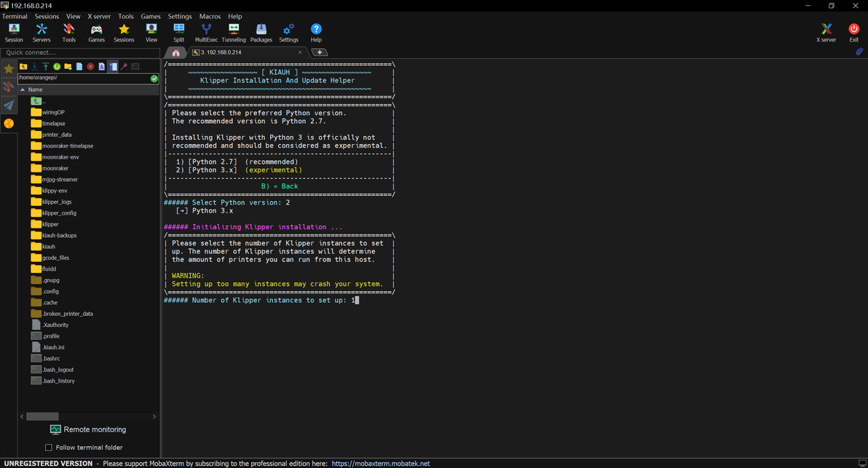Open the Packages toolbar icon
Viewport: 868px width, 468px height.
click(261, 32)
